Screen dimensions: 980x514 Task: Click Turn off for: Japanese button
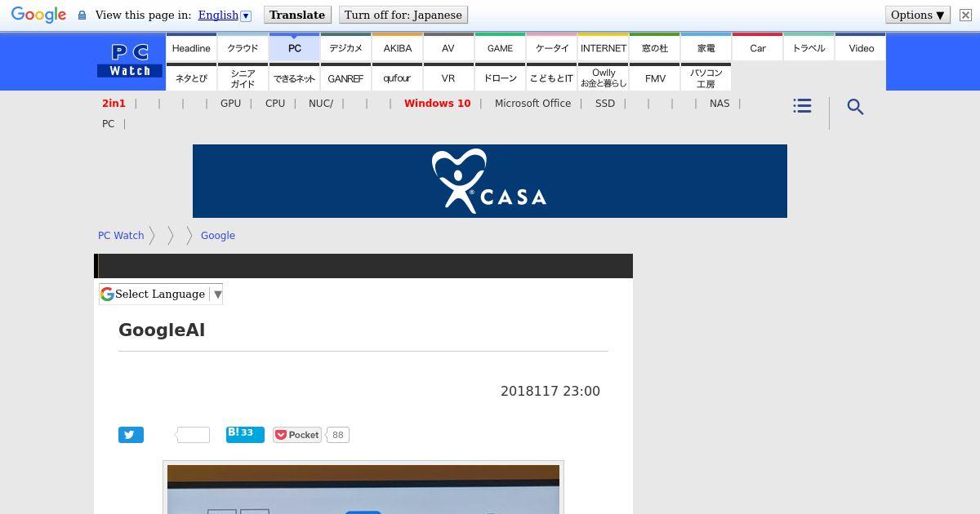(x=403, y=15)
